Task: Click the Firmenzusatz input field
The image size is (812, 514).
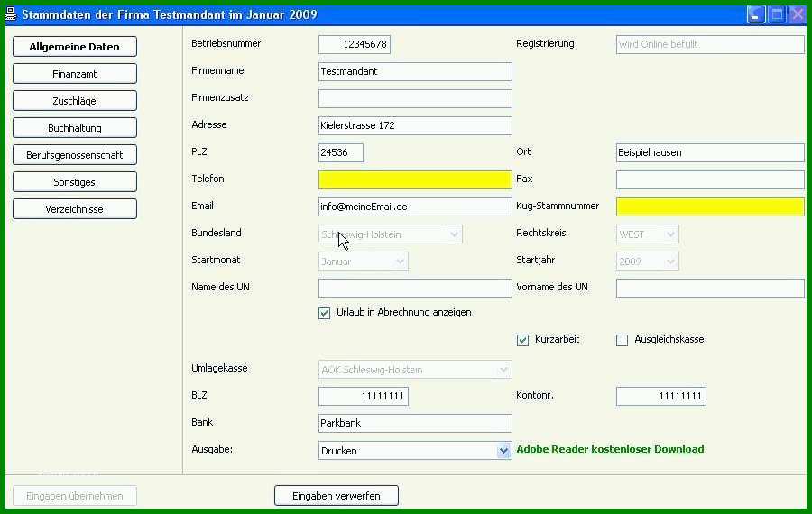Action: [x=415, y=98]
